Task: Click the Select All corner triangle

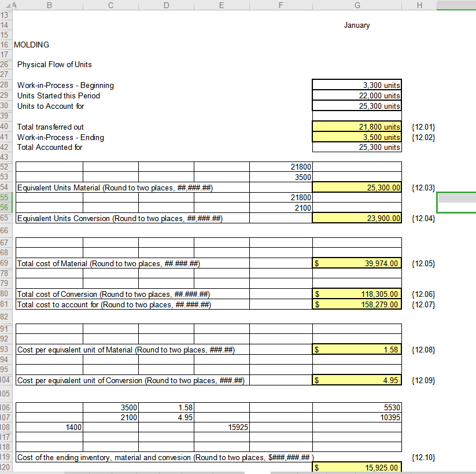Action: (8, 5)
